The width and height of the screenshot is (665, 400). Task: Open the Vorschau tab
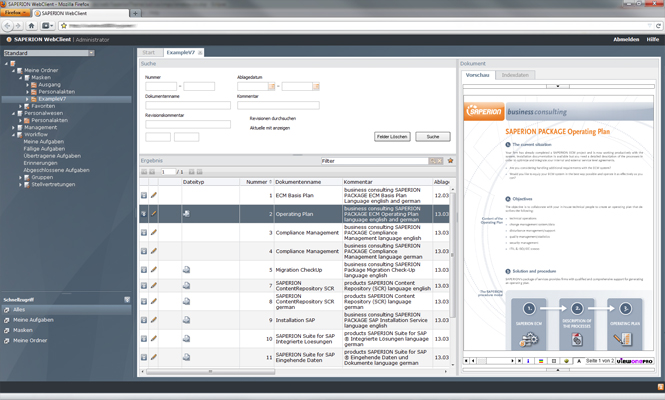(x=478, y=75)
